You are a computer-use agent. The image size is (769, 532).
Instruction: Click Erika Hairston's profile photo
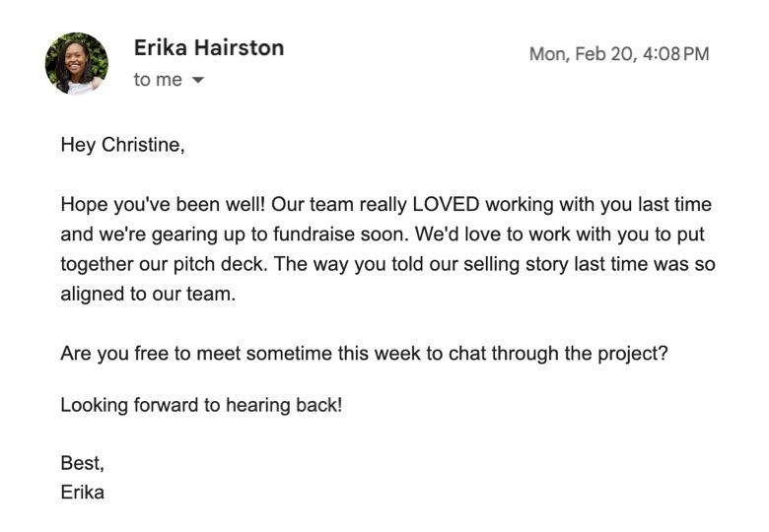tap(76, 63)
